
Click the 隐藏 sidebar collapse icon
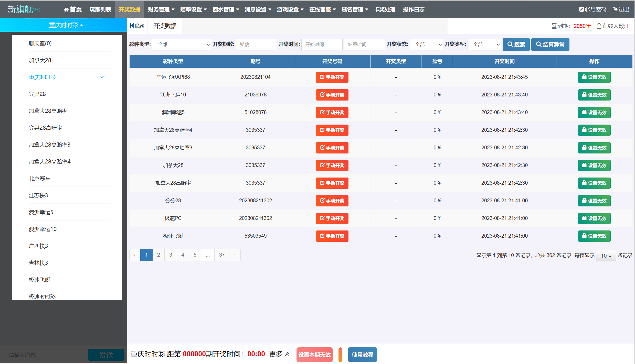click(x=137, y=26)
